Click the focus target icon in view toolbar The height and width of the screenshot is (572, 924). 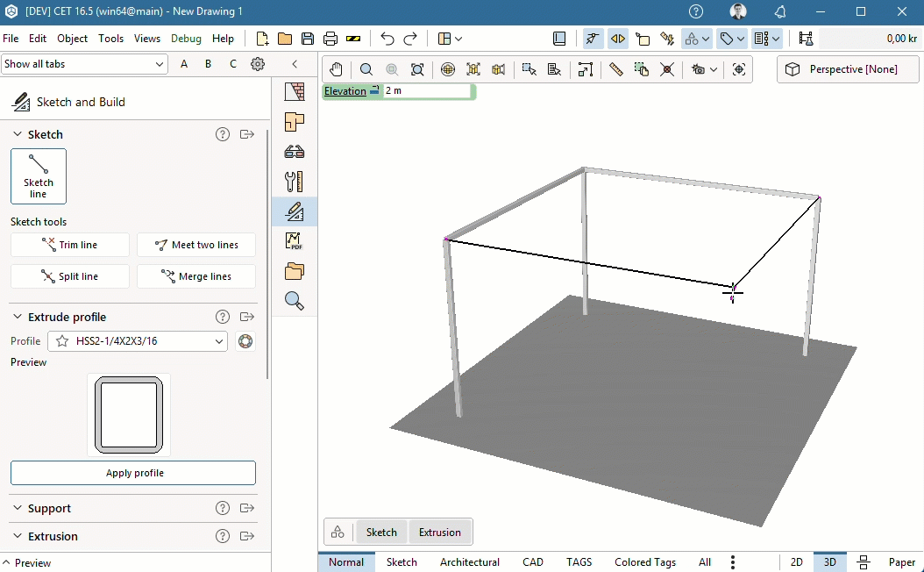pyautogui.click(x=738, y=69)
